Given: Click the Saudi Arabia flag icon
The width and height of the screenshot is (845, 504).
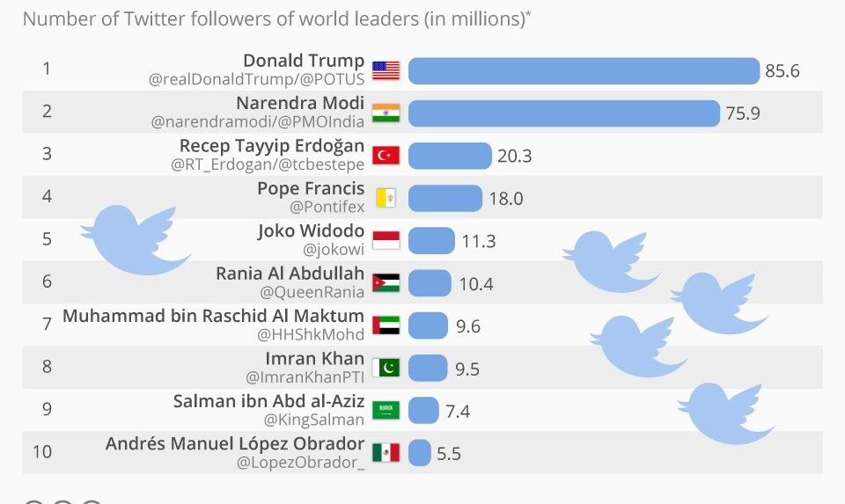Looking at the screenshot, I should click(386, 410).
